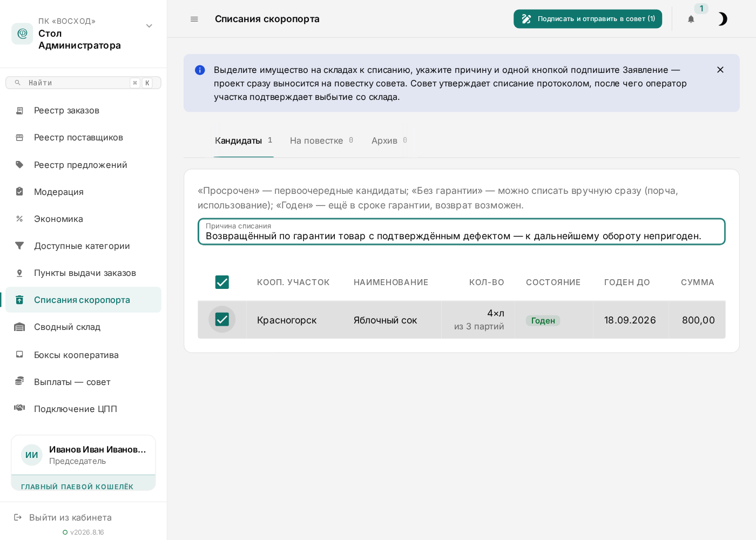Click the Пункты выдачи заказов pin icon
756x540 pixels.
[19, 273]
